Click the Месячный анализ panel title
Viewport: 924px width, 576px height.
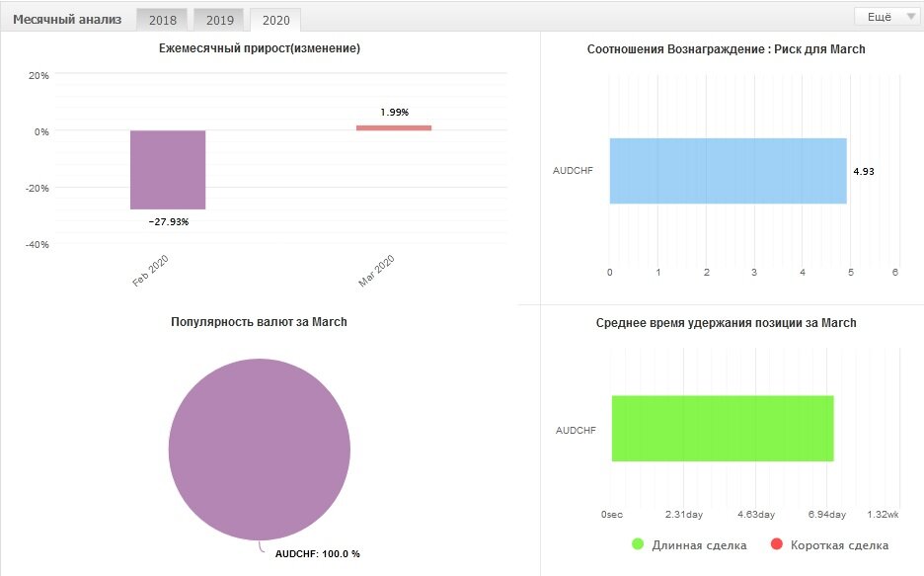point(67,20)
